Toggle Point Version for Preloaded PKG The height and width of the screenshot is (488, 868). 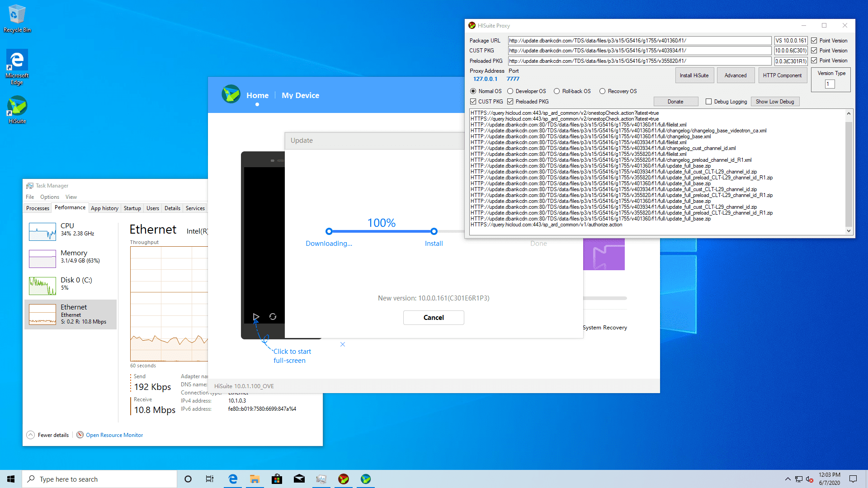814,60
